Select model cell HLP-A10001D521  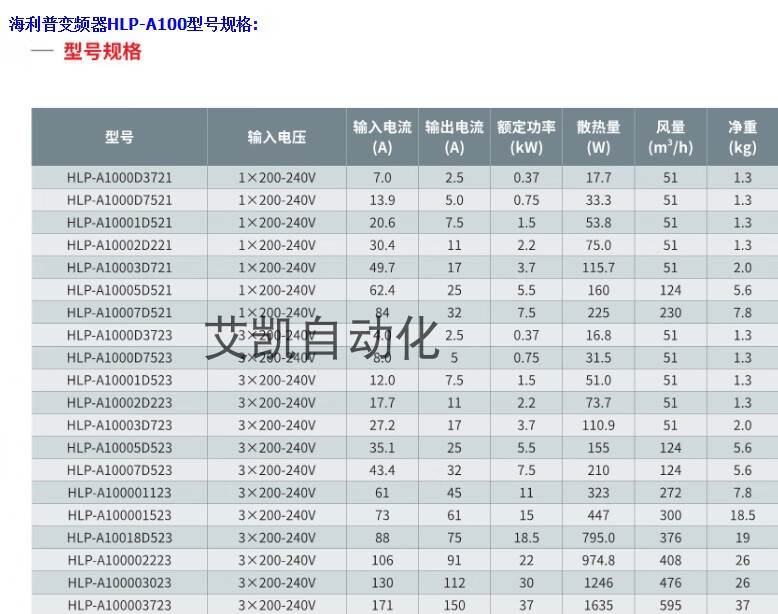119,222
